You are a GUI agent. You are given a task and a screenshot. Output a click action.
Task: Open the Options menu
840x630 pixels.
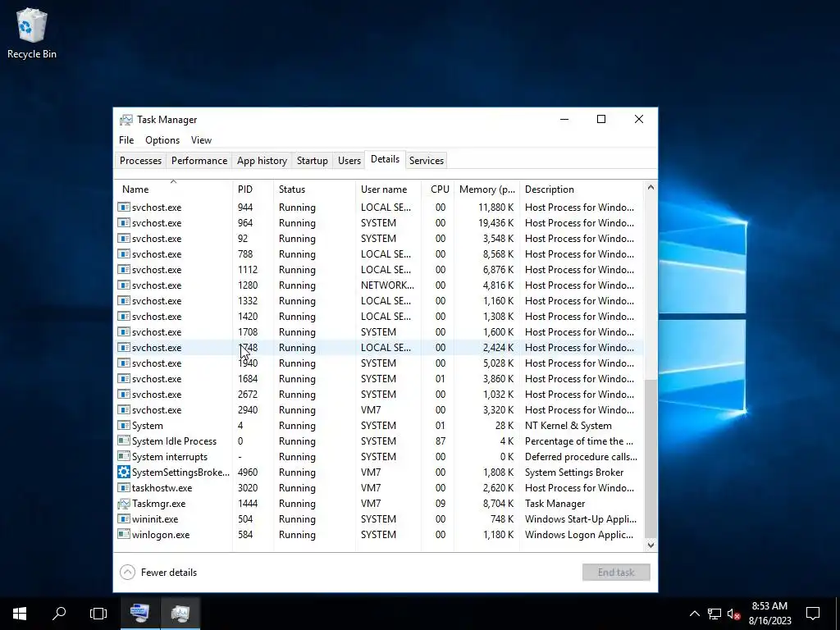click(162, 139)
